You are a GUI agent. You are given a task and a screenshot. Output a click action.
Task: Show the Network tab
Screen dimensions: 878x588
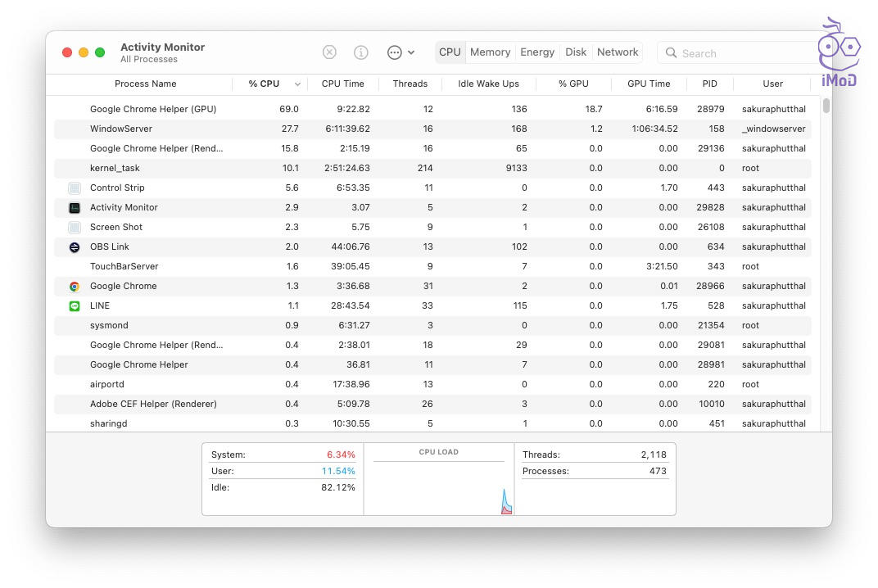tap(618, 52)
